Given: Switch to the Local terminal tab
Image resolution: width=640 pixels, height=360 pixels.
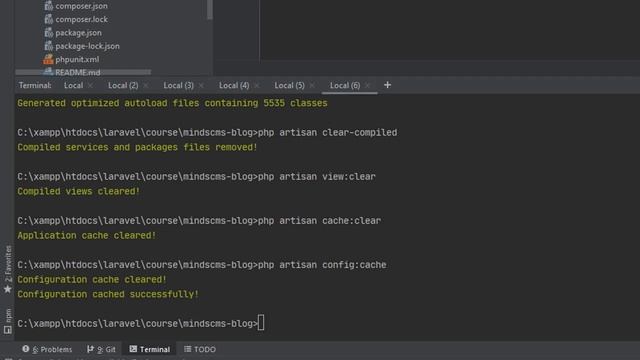Looking at the screenshot, I should click(73, 85).
